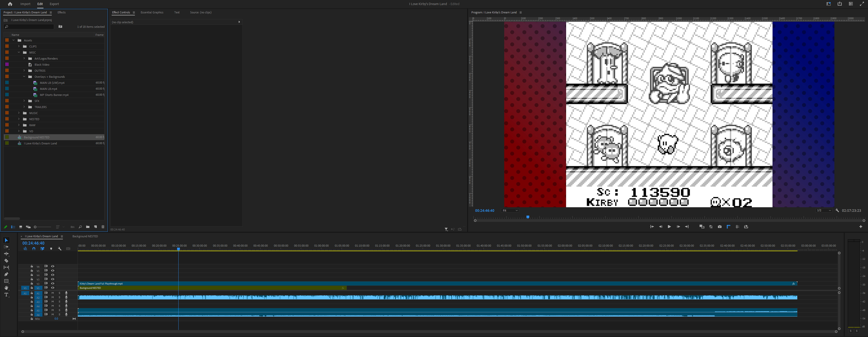Expand the SFX bin
868x337 pixels.
click(x=24, y=101)
